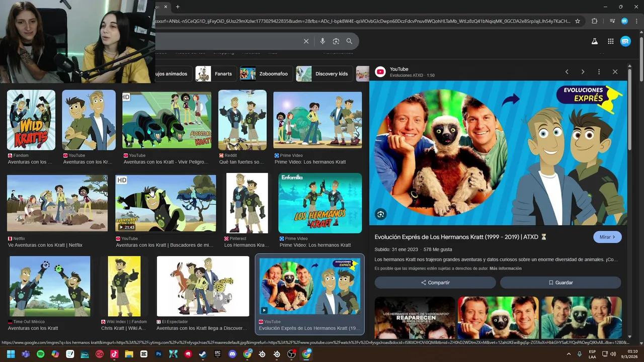Open the Wild Kratts Fandom logo thumbnail

click(x=31, y=120)
